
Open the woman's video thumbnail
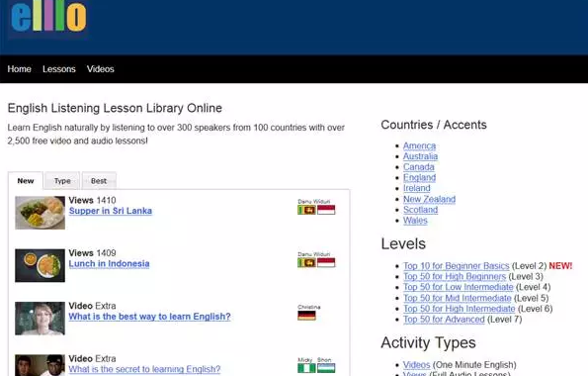tap(41, 319)
